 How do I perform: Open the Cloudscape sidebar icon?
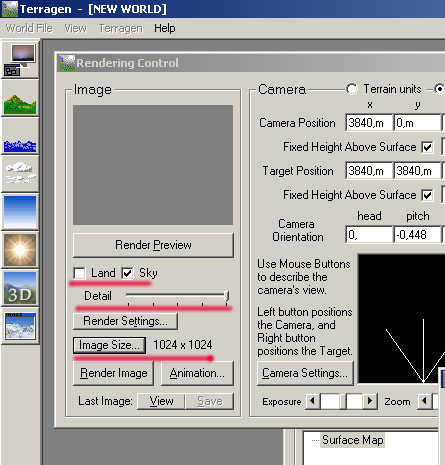click(20, 174)
